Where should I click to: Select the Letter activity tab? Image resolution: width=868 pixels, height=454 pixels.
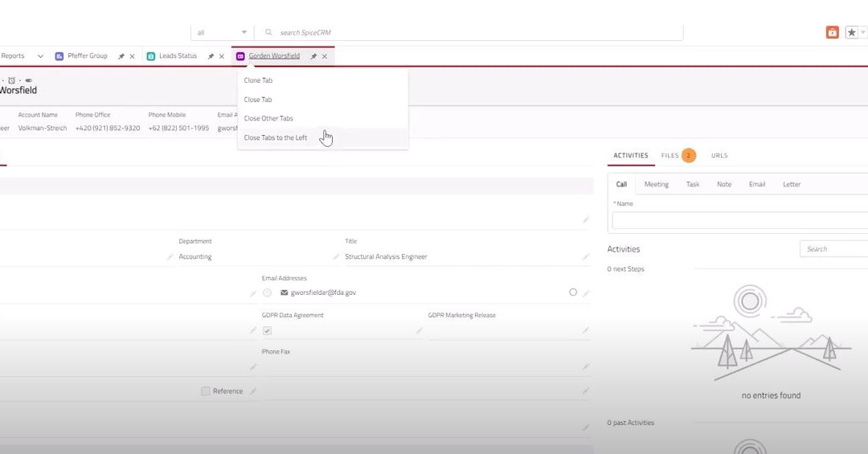point(792,184)
